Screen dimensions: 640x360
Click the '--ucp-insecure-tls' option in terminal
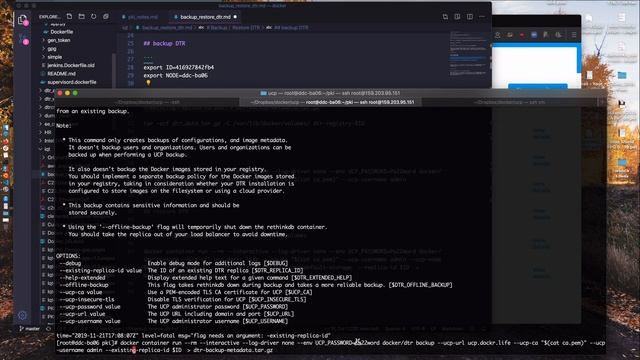point(87,300)
